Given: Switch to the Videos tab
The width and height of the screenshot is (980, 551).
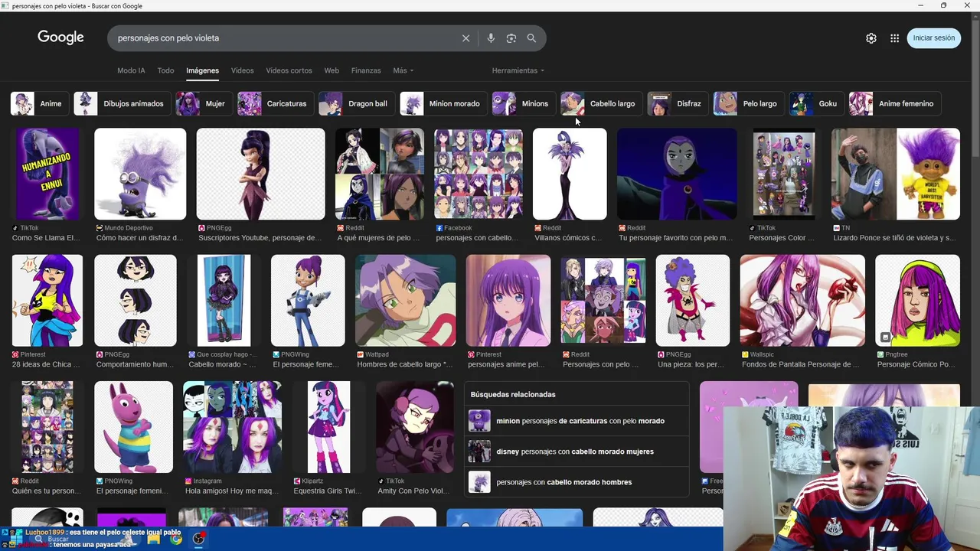Looking at the screenshot, I should [x=242, y=70].
